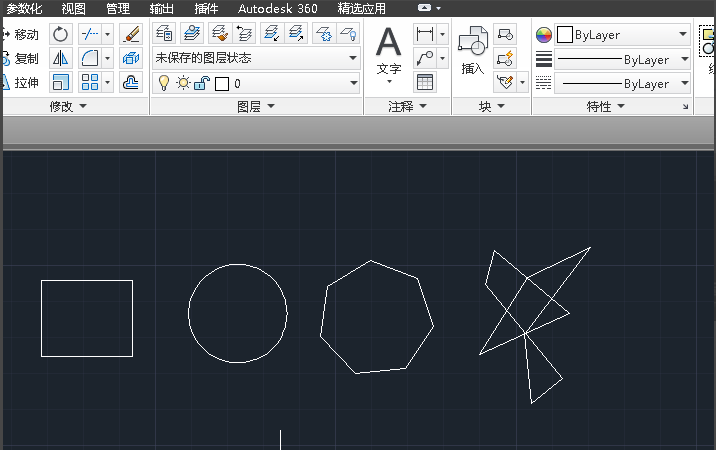Switch to the Autodesk 360 tab
The width and height of the screenshot is (716, 450).
[x=277, y=8]
